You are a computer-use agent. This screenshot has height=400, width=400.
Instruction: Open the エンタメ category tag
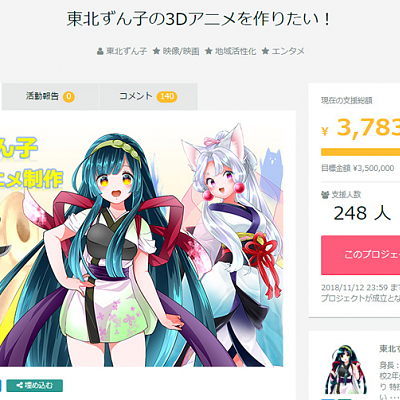(x=288, y=51)
